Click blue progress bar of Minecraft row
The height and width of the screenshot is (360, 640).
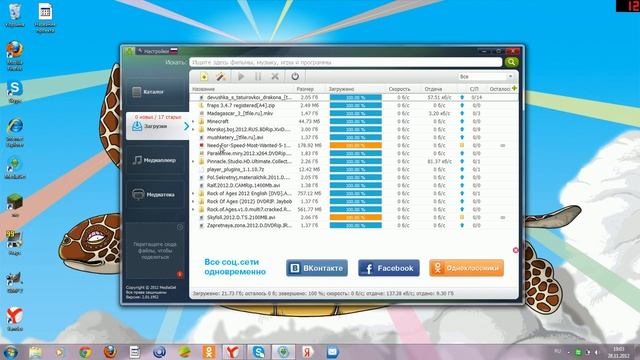click(356, 121)
